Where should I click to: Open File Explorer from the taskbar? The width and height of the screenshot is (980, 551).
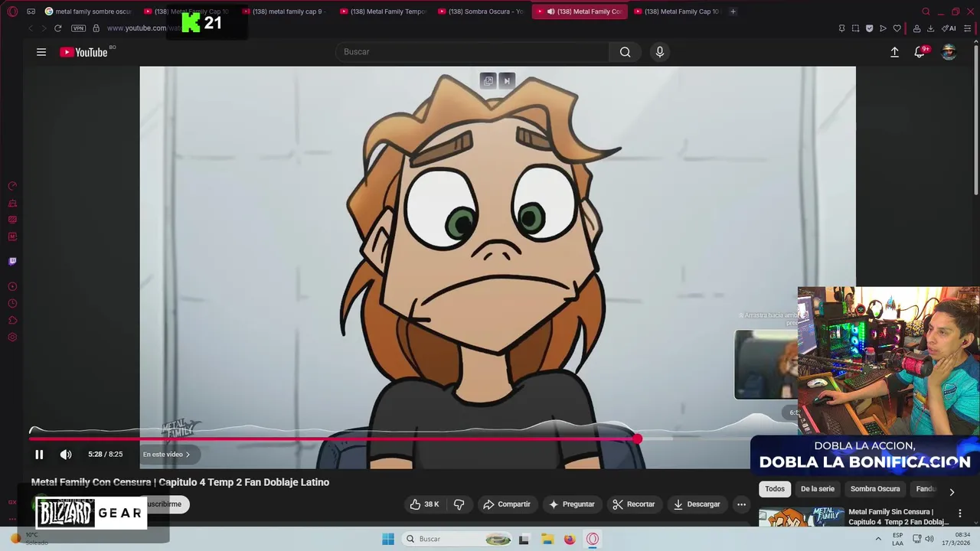click(547, 539)
